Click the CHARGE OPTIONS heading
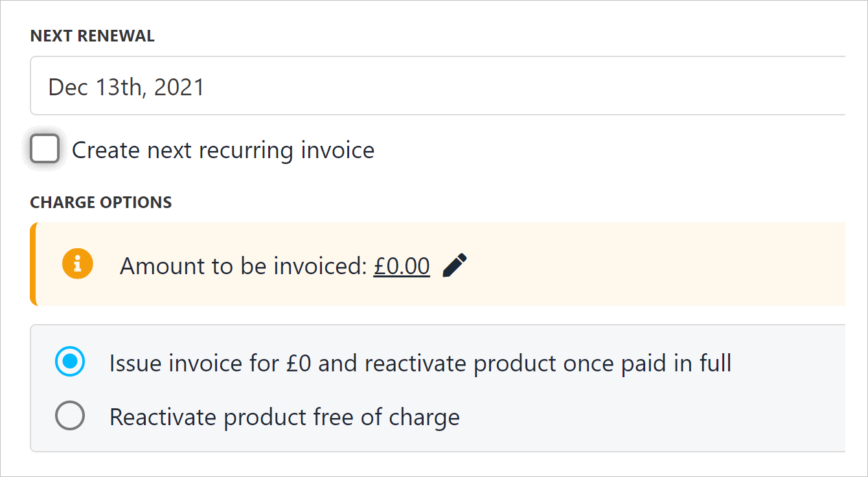Viewport: 868px width, 477px height. [x=101, y=202]
